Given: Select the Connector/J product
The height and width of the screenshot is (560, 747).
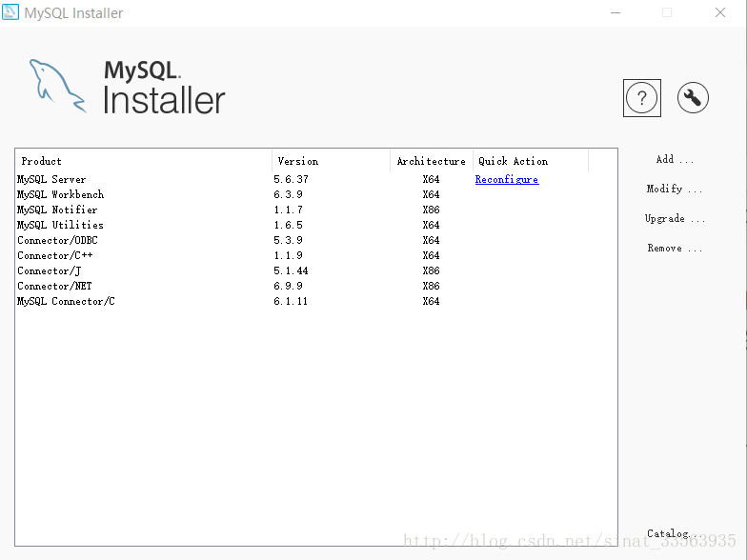Looking at the screenshot, I should click(x=50, y=270).
